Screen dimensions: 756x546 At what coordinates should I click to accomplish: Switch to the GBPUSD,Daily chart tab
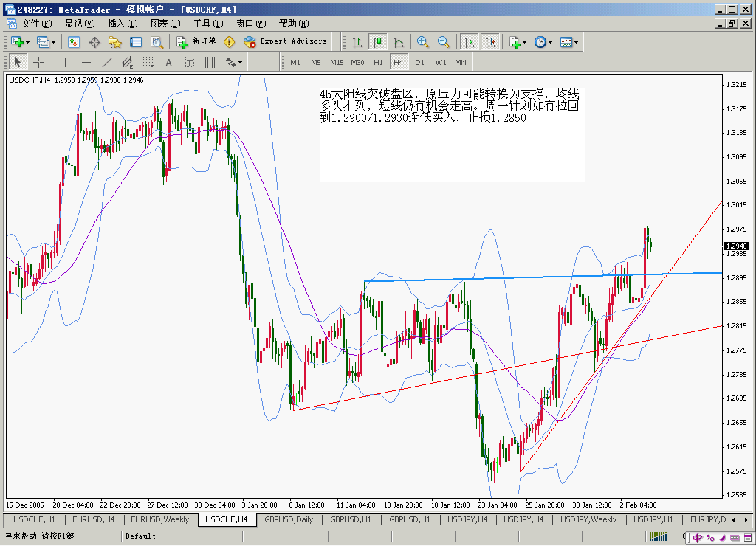click(289, 519)
